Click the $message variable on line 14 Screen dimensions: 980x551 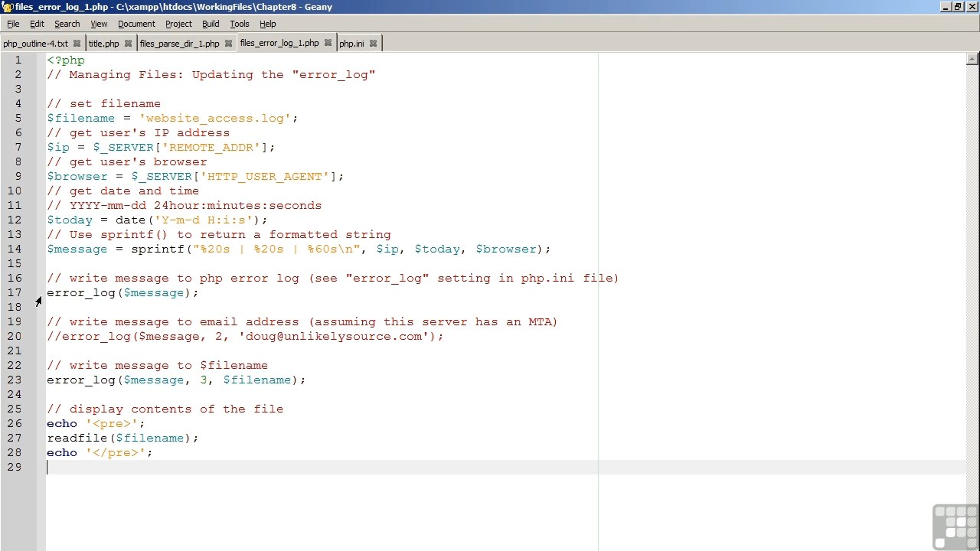coord(77,249)
